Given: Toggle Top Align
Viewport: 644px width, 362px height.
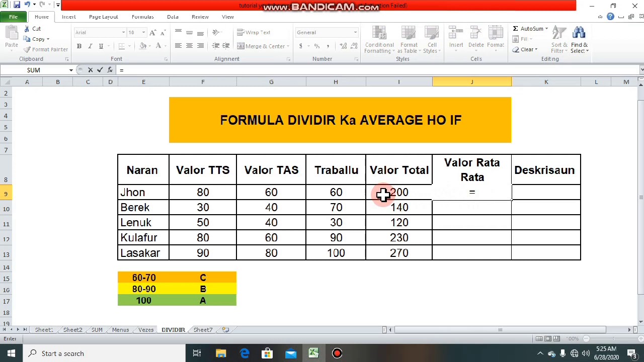Looking at the screenshot, I should [x=178, y=33].
